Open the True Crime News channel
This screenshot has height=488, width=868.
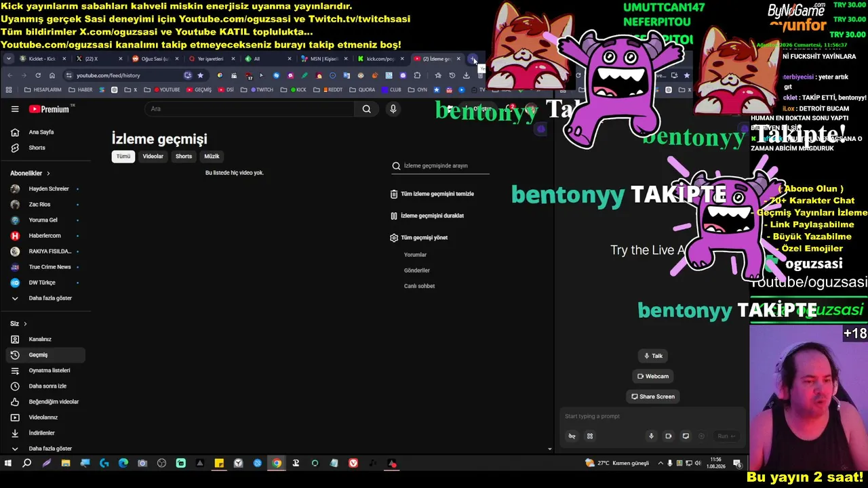[46, 267]
